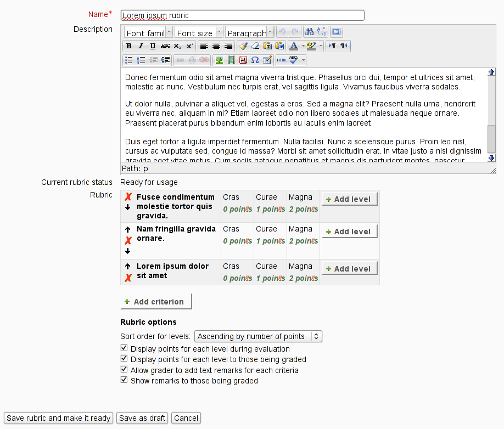The image size is (504, 429).
Task: Apply underline formatting
Action: (x=153, y=46)
